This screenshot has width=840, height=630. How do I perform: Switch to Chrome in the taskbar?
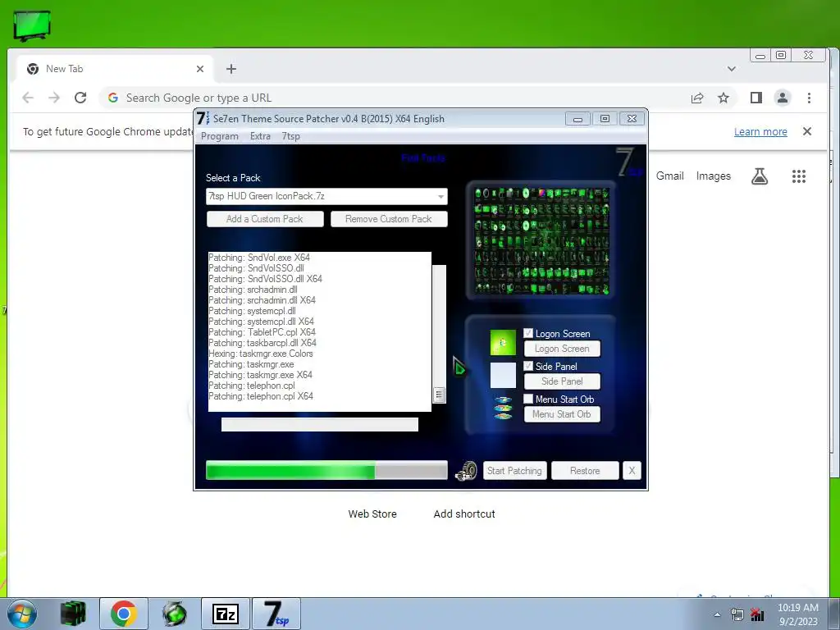[124, 614]
